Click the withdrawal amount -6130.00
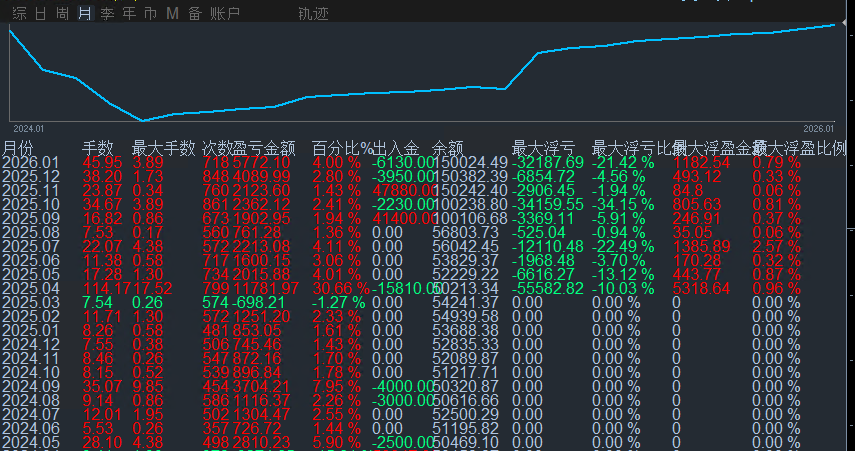 (x=404, y=163)
